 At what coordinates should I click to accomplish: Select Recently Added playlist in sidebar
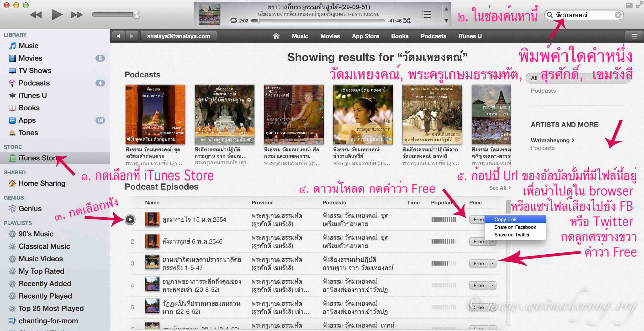pyautogui.click(x=45, y=283)
